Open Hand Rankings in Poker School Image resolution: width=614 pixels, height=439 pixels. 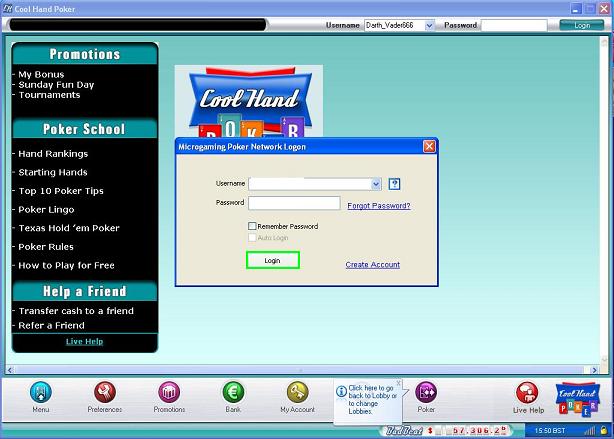[53, 154]
